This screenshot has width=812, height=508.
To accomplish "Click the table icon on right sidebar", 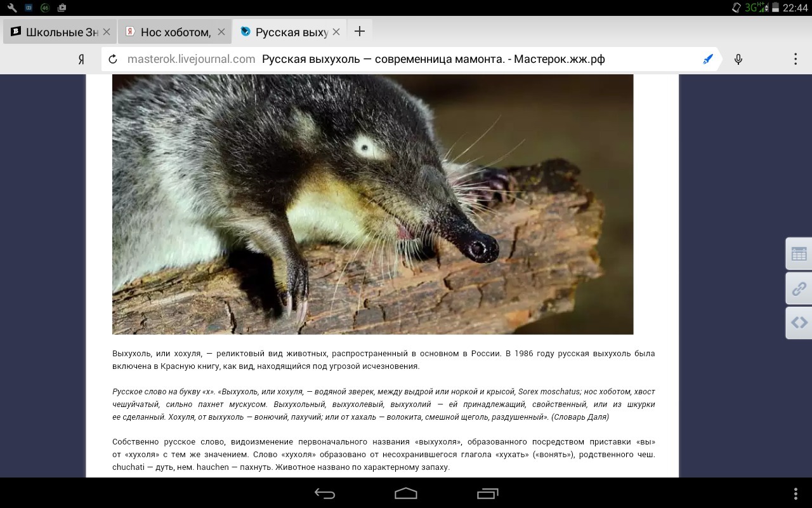I will point(799,255).
